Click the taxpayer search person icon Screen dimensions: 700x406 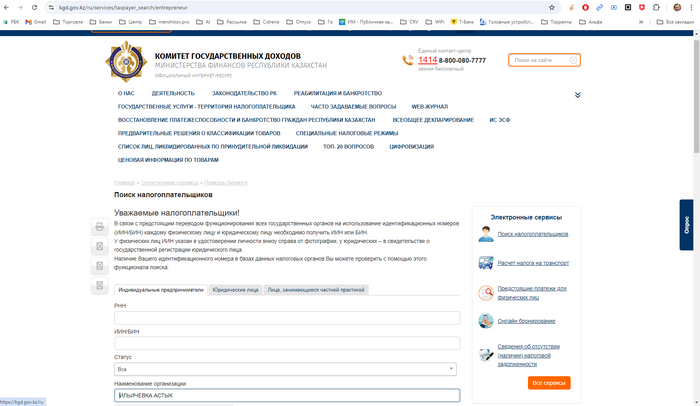[x=486, y=234]
